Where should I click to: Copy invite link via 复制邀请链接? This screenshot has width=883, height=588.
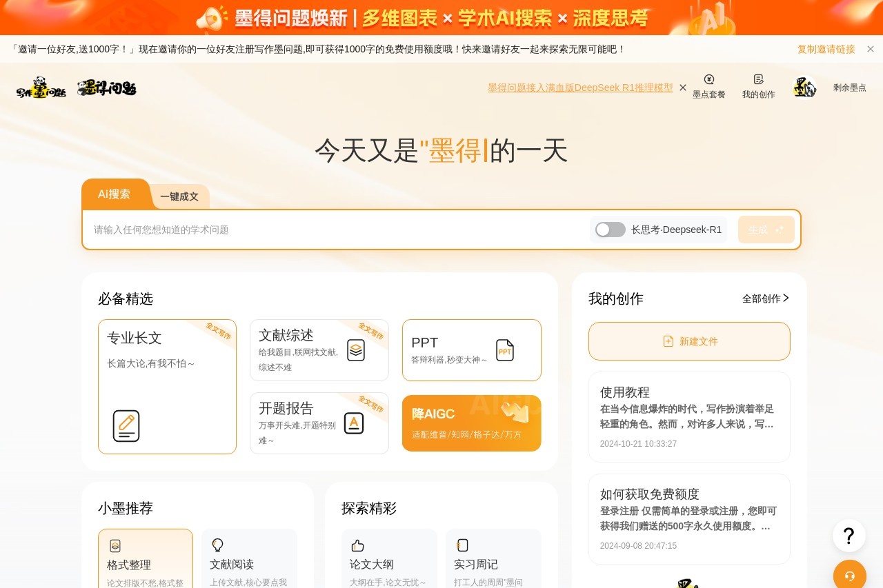[825, 49]
